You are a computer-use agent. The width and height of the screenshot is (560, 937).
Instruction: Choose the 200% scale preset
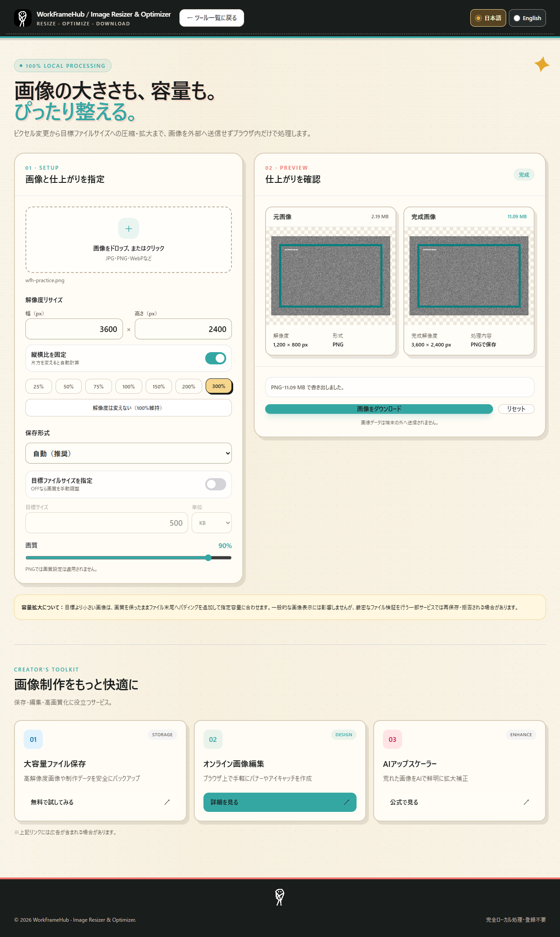coord(189,387)
